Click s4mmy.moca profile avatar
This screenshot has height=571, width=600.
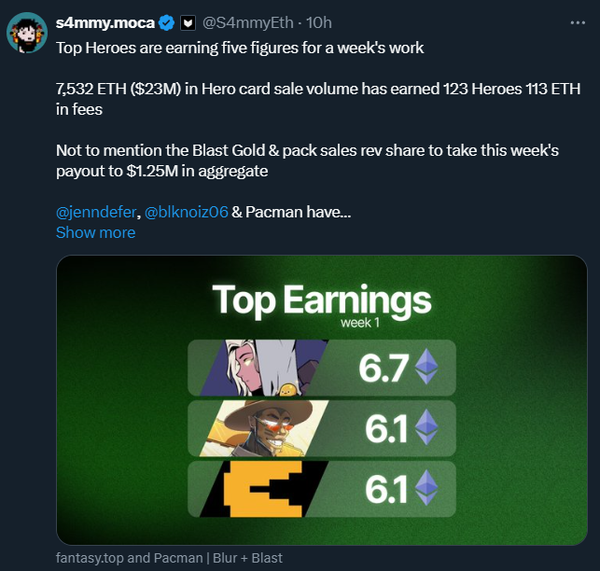coord(28,34)
